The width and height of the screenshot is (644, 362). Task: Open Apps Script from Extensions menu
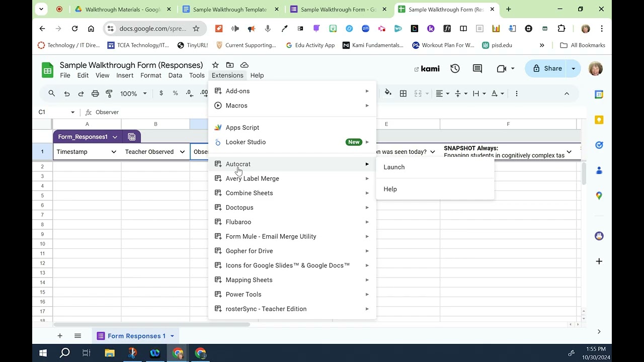[x=292, y=128]
